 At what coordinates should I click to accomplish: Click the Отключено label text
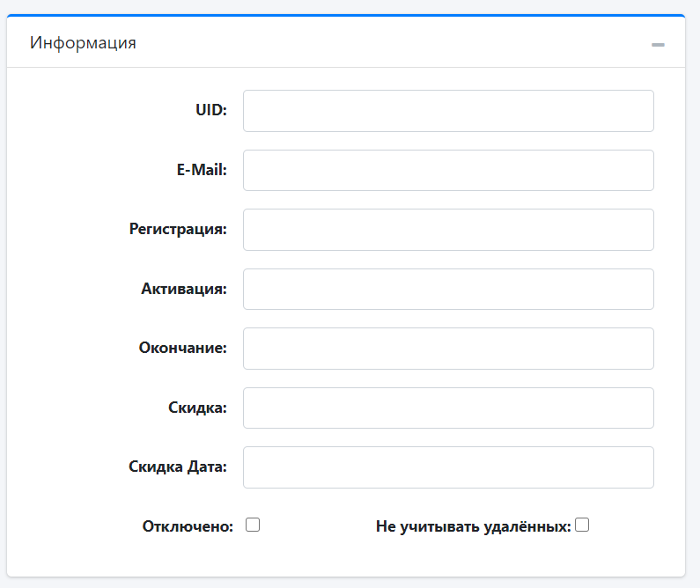tap(188, 526)
